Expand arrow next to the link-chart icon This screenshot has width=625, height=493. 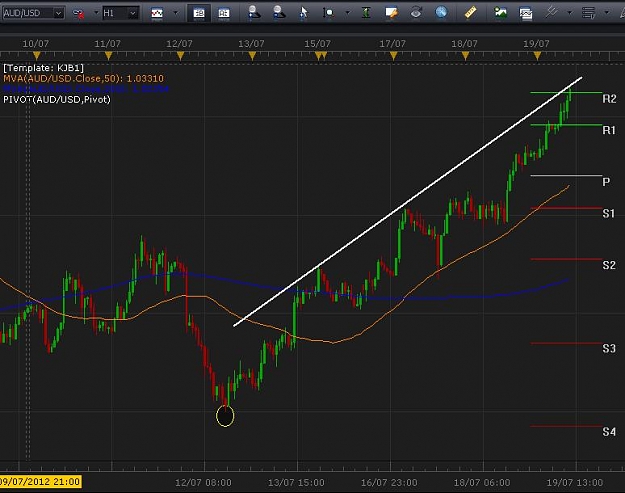coord(96,13)
